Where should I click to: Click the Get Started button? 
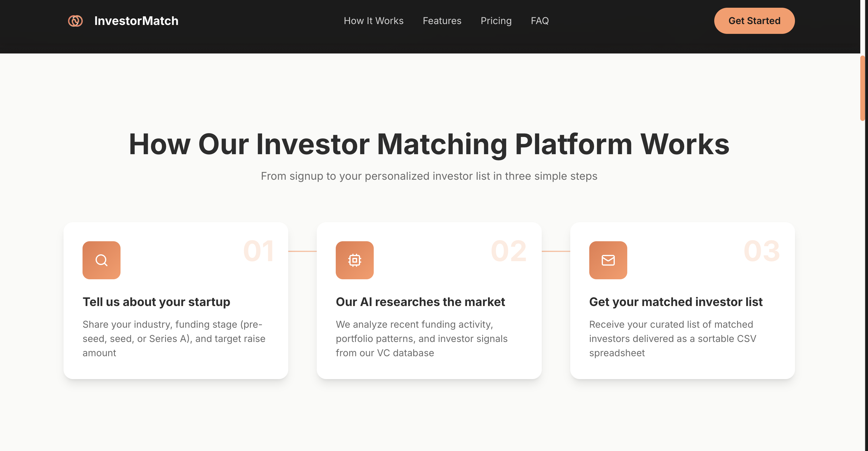coord(754,20)
